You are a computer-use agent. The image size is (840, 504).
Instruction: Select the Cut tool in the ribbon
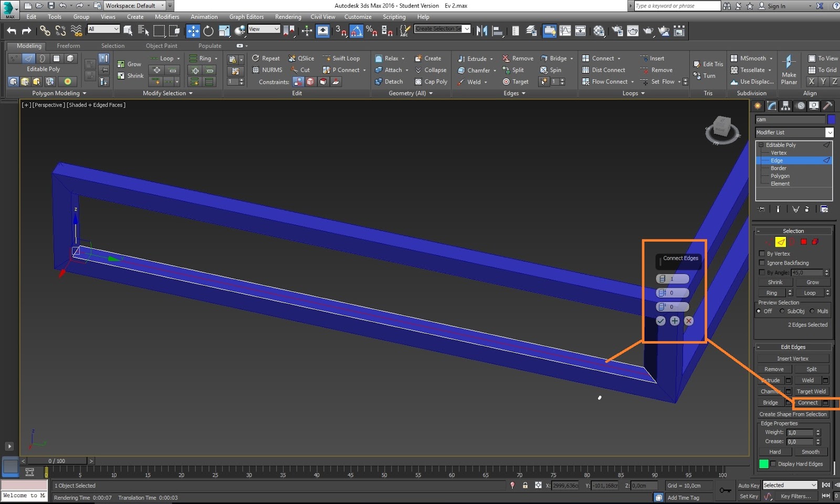pyautogui.click(x=301, y=70)
